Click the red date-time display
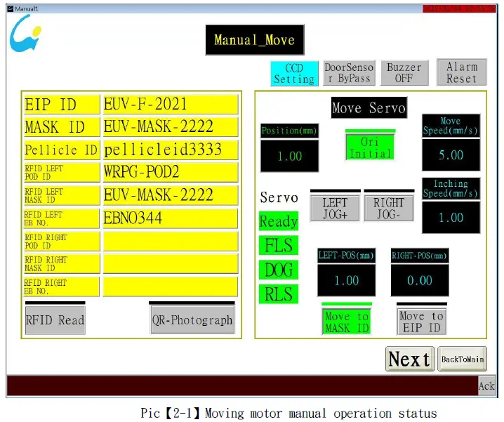 click(x=459, y=8)
